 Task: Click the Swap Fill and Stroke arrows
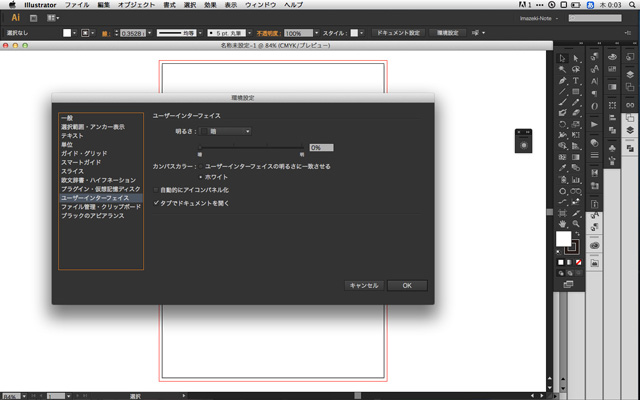coord(577,234)
